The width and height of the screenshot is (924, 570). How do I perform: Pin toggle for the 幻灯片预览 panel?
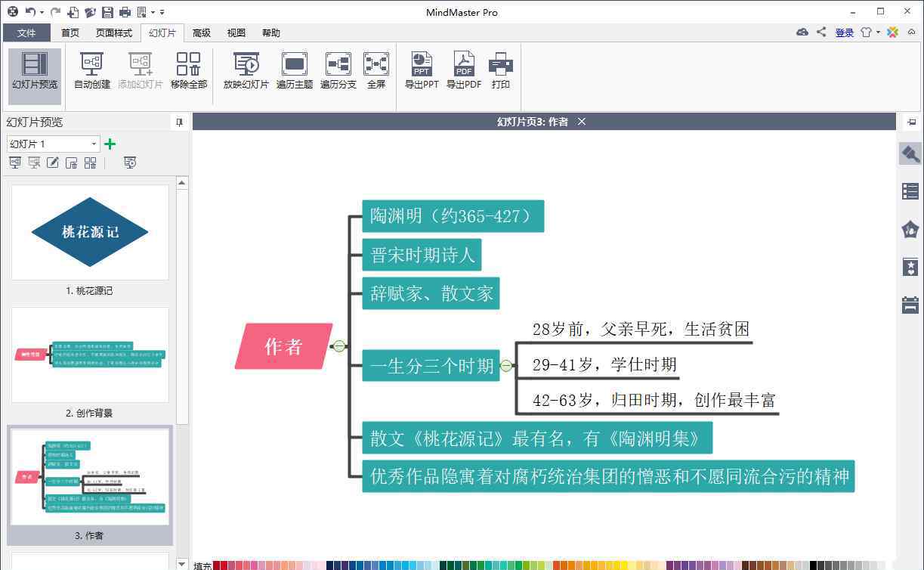pos(179,122)
